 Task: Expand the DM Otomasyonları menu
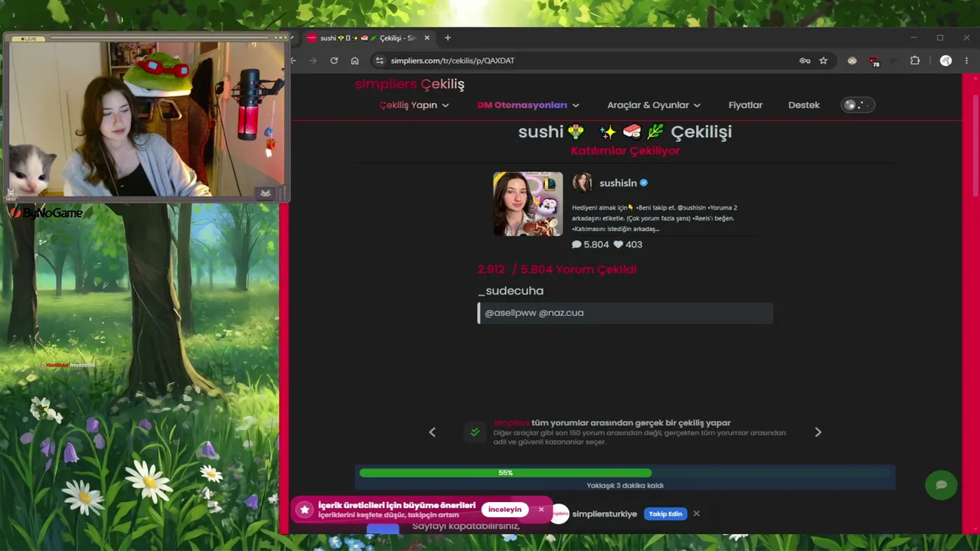(528, 105)
